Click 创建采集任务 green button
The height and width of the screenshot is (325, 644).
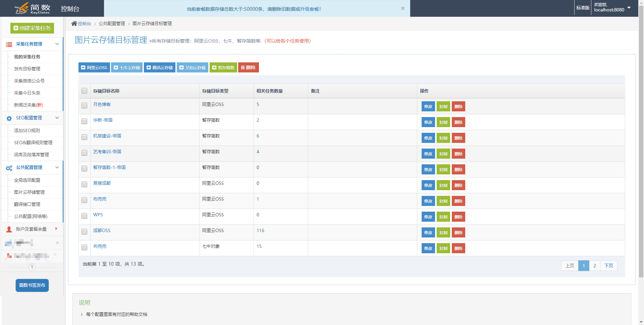32,28
